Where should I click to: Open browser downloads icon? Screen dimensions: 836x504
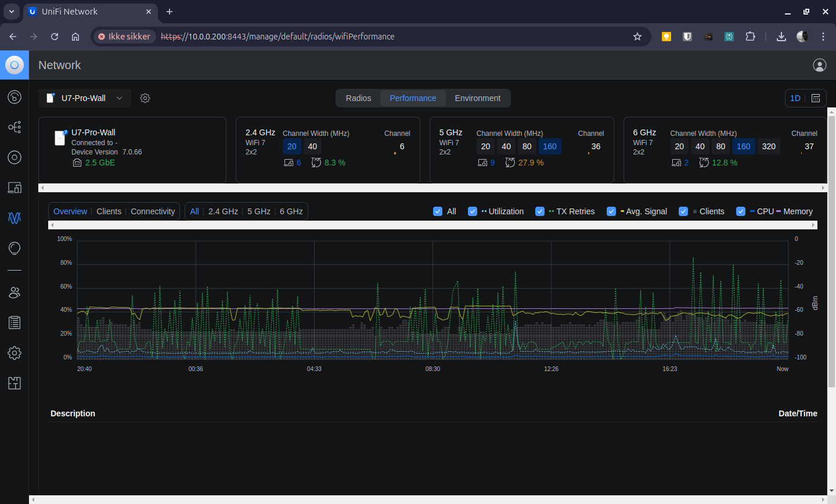[x=781, y=37]
